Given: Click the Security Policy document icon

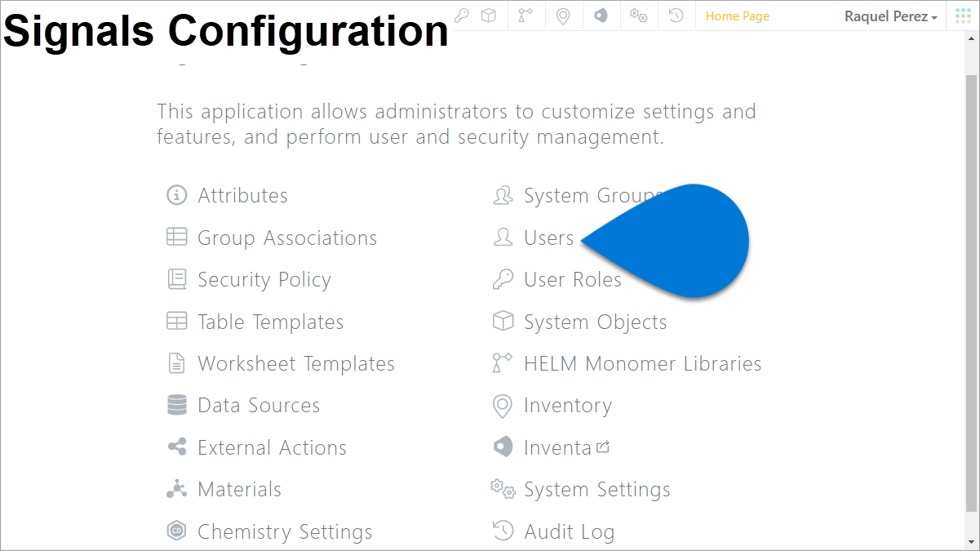Looking at the screenshot, I should click(x=176, y=279).
